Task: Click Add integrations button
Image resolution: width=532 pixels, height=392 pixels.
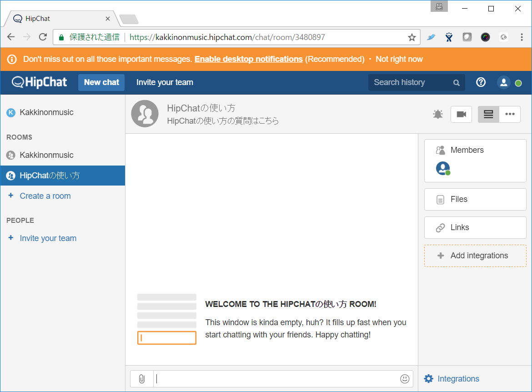Action: coord(475,256)
